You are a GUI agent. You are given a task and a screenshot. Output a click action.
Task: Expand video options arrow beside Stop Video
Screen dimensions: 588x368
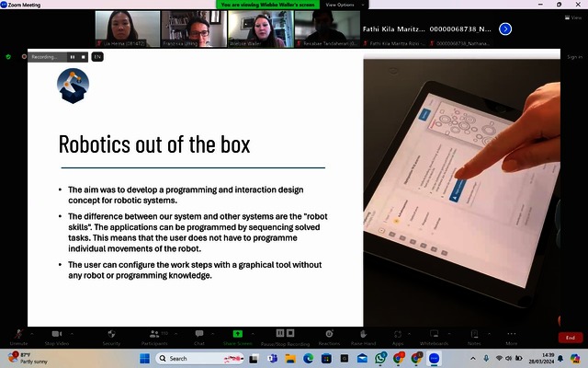72,333
